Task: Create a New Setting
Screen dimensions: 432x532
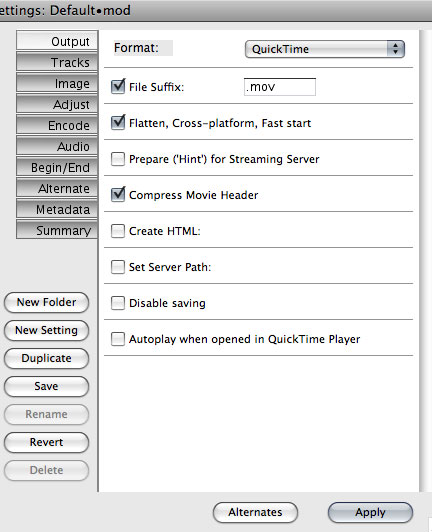Action: [46, 330]
